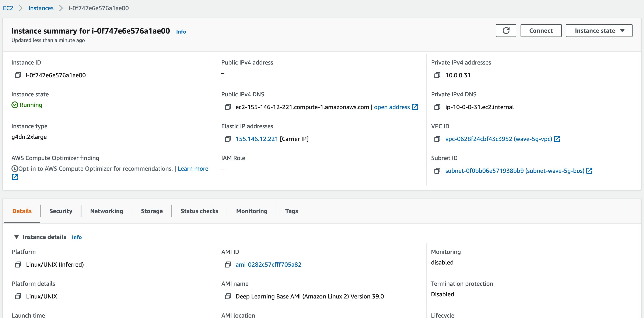
Task: Click the open address link
Action: click(392, 107)
